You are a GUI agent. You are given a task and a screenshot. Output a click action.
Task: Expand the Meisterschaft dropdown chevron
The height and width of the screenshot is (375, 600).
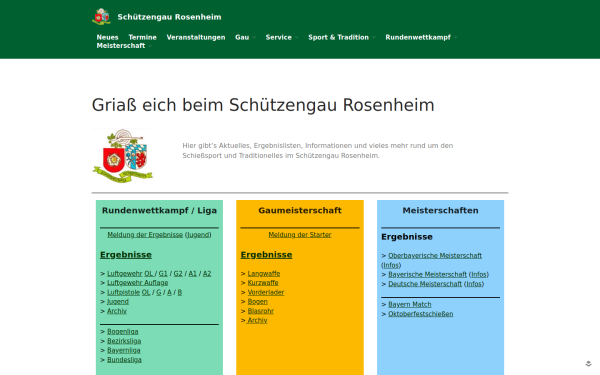click(x=150, y=46)
